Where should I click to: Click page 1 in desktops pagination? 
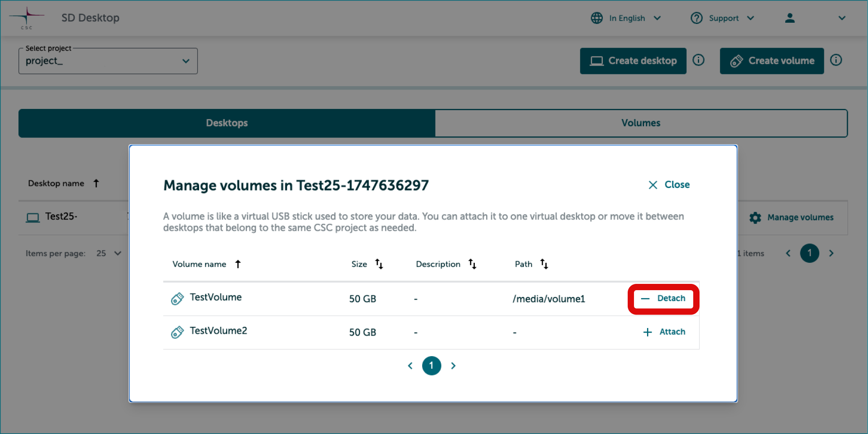tap(810, 254)
